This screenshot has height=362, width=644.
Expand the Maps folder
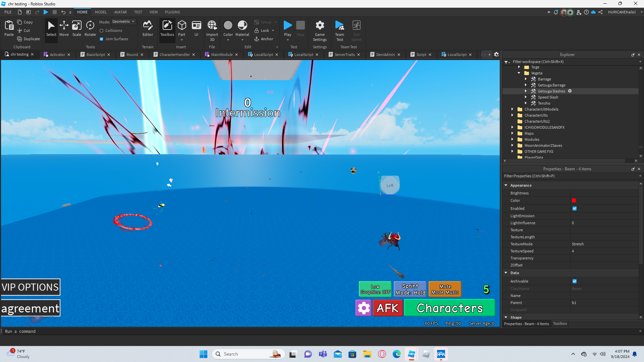(512, 133)
